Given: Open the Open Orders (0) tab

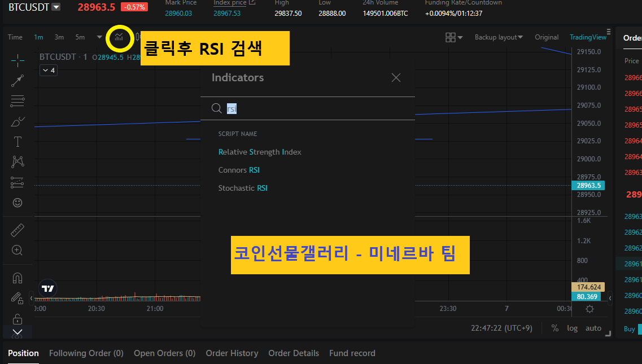Looking at the screenshot, I should coord(165,353).
